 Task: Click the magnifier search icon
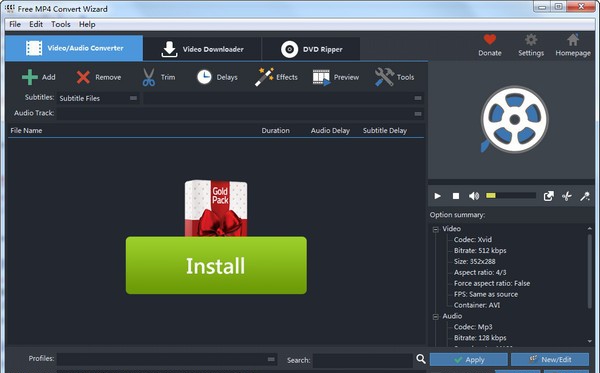421,359
